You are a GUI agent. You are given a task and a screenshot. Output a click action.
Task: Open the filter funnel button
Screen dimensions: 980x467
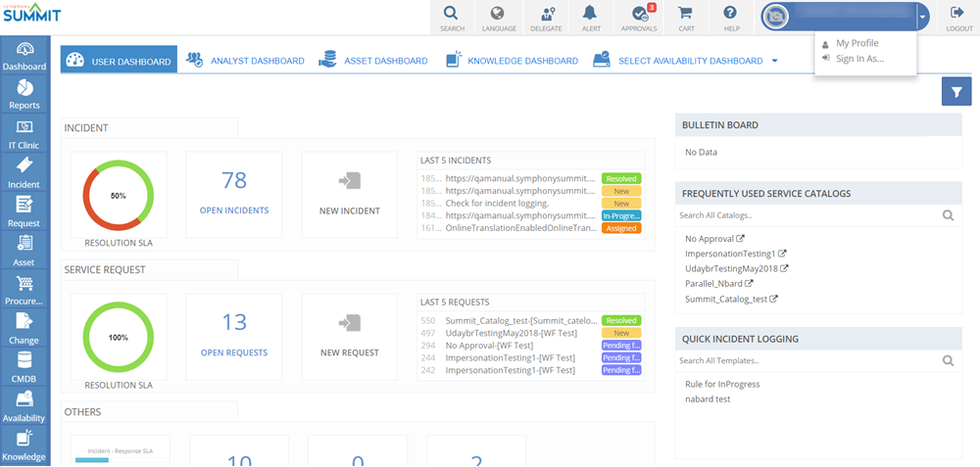tap(955, 91)
